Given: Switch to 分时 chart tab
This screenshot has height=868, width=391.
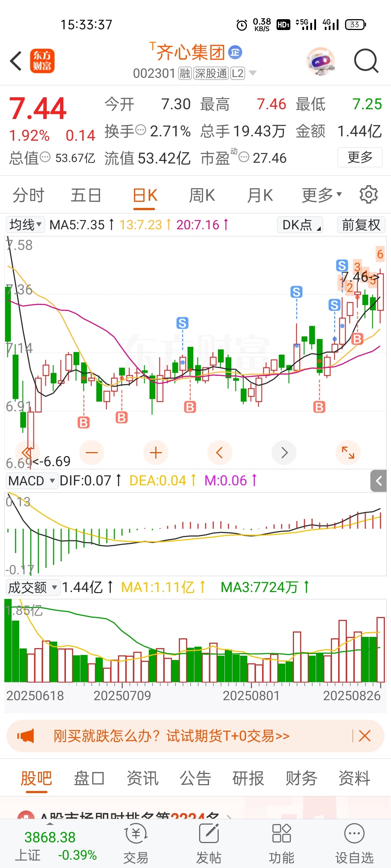Looking at the screenshot, I should tap(28, 195).
